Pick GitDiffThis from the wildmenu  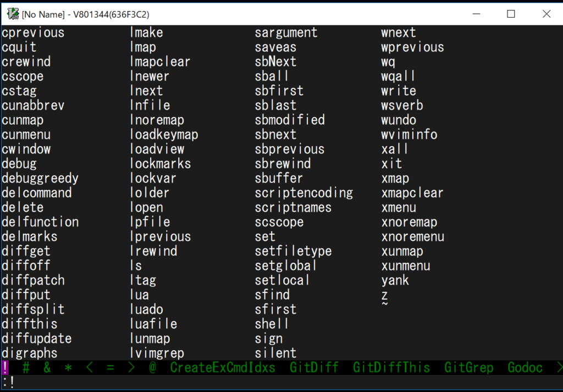pos(391,368)
